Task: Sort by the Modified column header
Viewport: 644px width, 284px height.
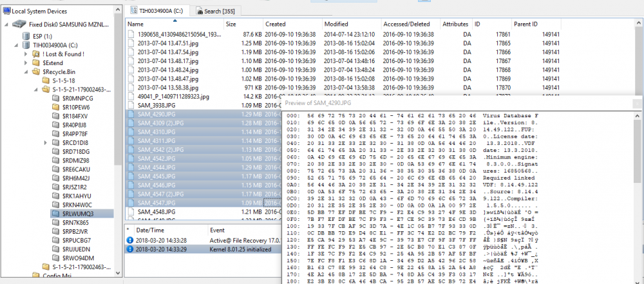Action: (x=352, y=24)
